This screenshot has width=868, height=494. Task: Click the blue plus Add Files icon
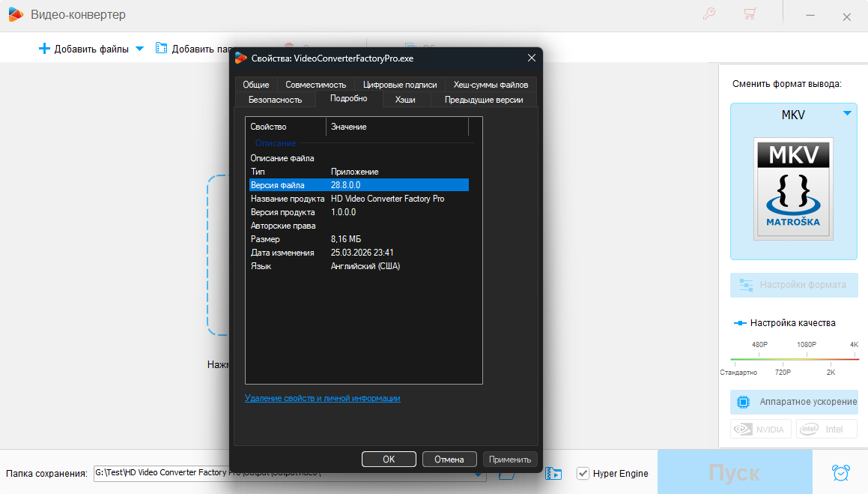coord(44,49)
